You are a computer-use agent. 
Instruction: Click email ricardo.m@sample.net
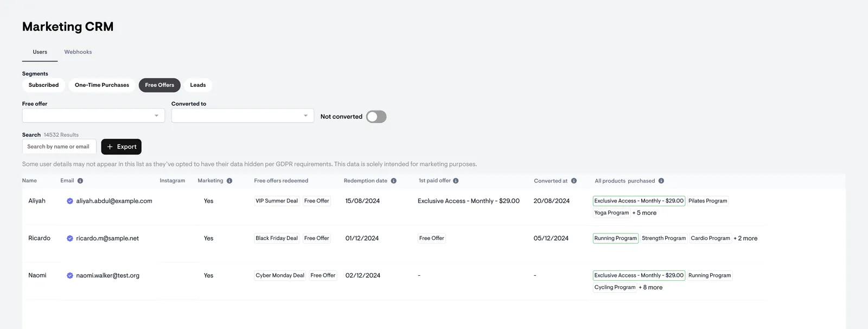tap(107, 238)
